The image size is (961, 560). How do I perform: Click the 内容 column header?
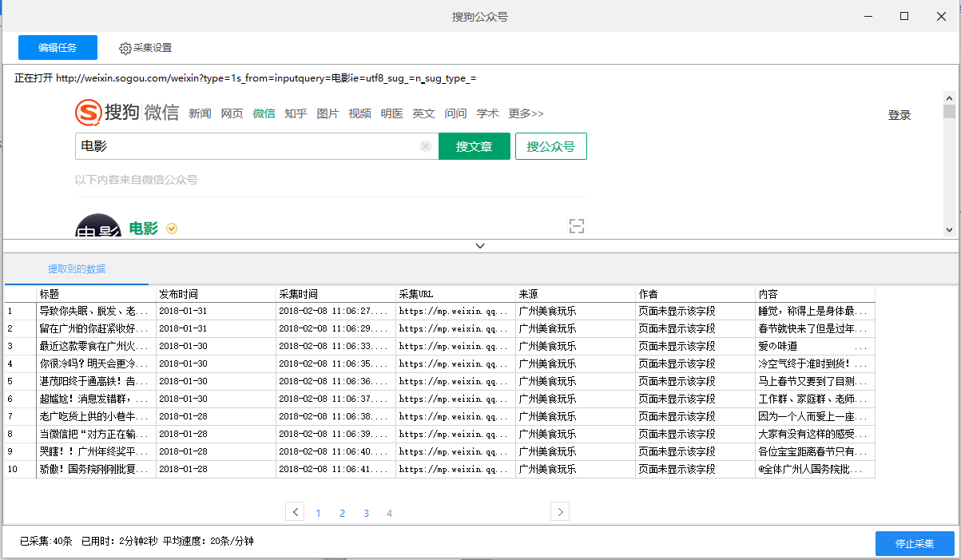815,294
